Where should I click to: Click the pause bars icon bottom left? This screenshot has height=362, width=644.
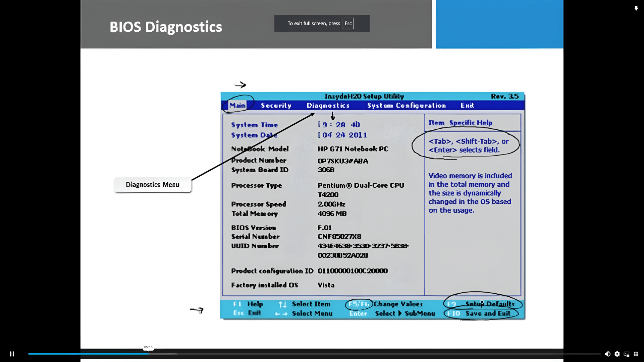pyautogui.click(x=12, y=354)
